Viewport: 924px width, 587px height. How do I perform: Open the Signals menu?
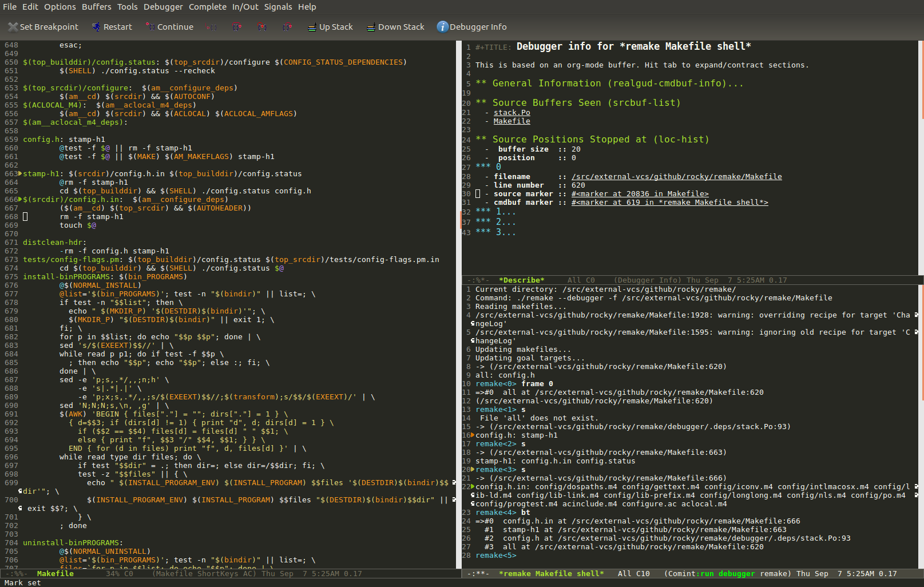click(x=278, y=7)
